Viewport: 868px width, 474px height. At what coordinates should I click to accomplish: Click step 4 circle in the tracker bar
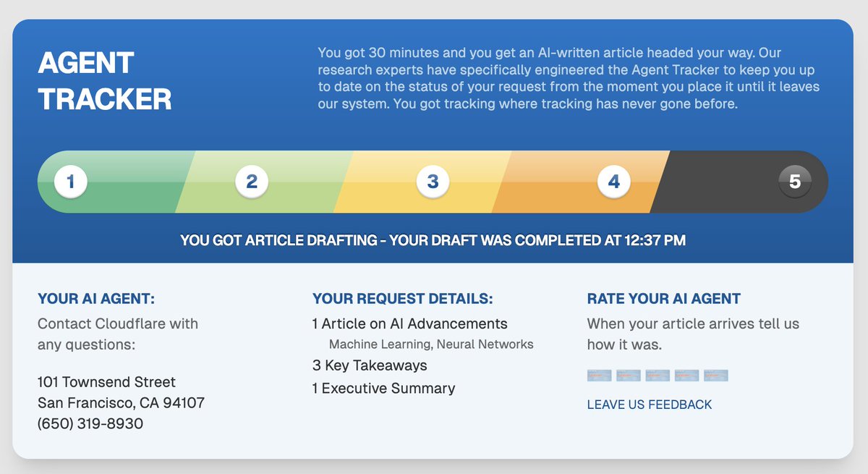pyautogui.click(x=614, y=182)
